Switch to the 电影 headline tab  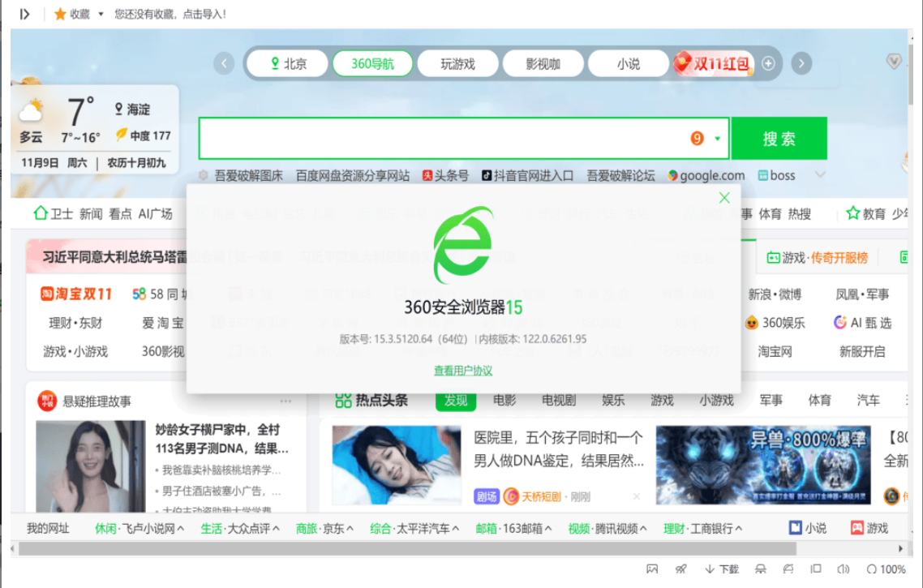[504, 400]
